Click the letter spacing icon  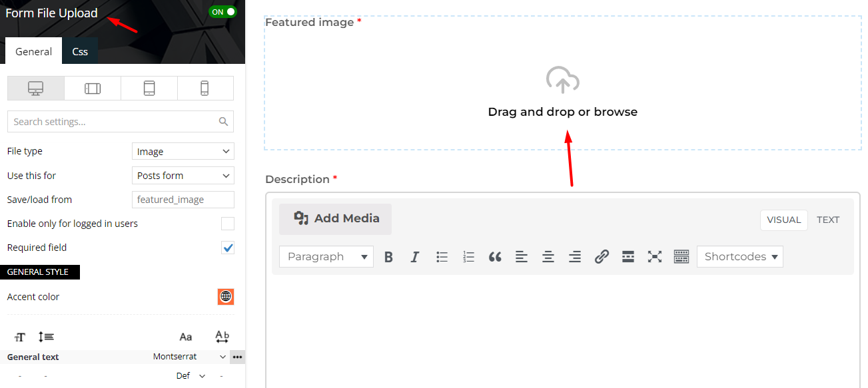(x=222, y=337)
